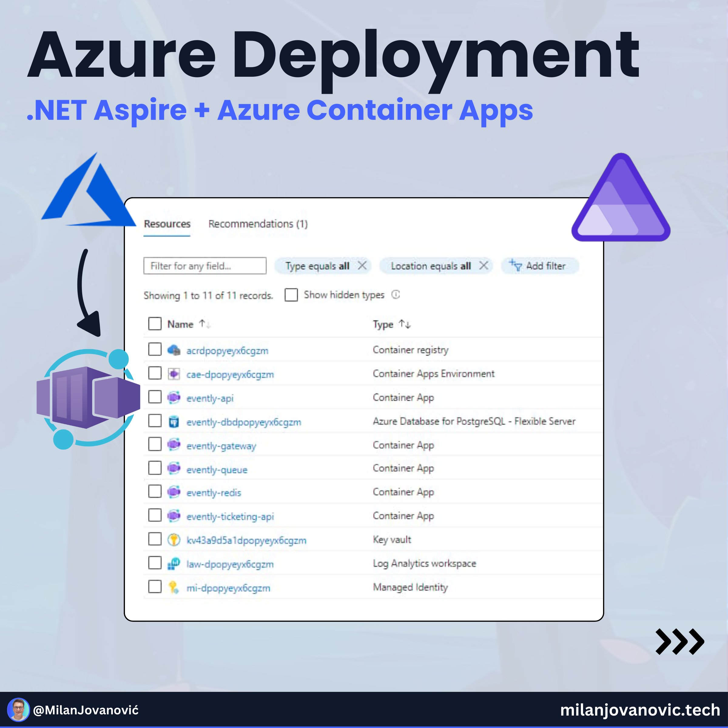Click the Key vault icon beside kv43a9d5a1dpopyeyx6cgzm
The height and width of the screenshot is (728, 728).
click(x=174, y=540)
